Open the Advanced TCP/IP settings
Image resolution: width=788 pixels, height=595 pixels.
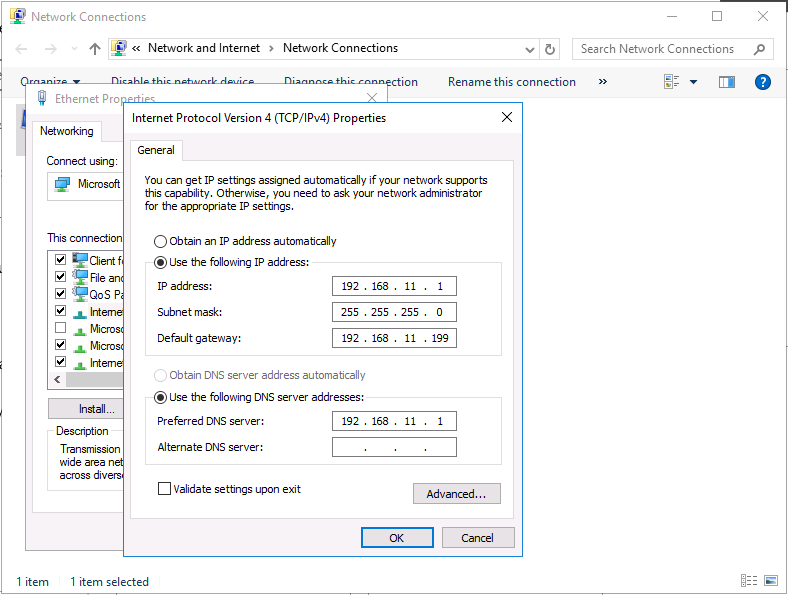coord(456,494)
